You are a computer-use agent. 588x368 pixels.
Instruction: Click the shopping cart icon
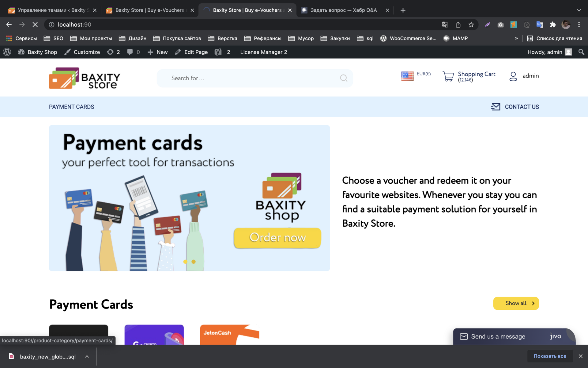pos(448,76)
